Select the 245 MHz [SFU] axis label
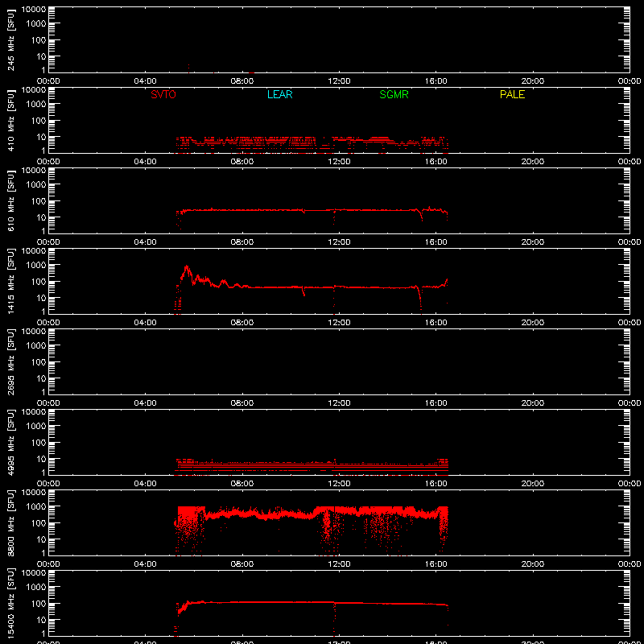 click(x=11, y=39)
